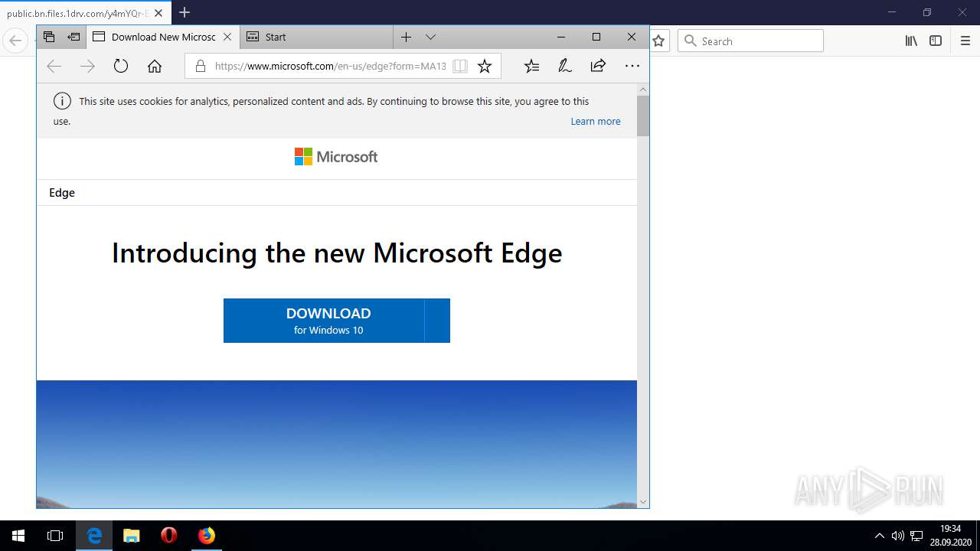Viewport: 980px width, 551px height.
Task: Click the cookie notice info icon
Action: (62, 101)
